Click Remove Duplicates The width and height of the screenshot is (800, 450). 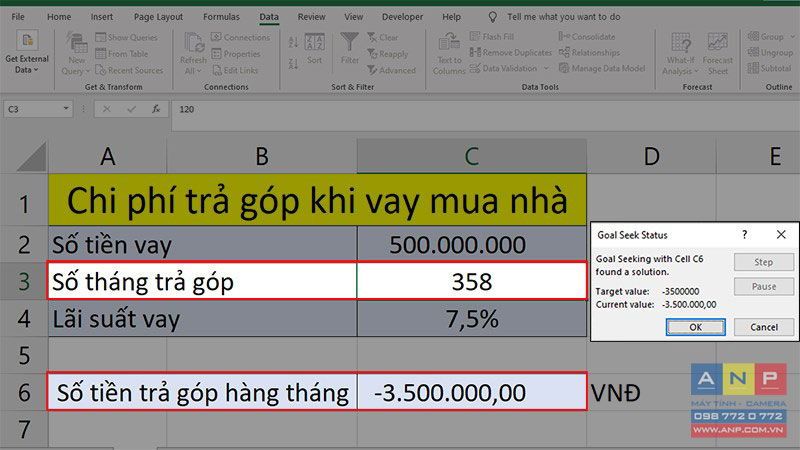point(511,53)
